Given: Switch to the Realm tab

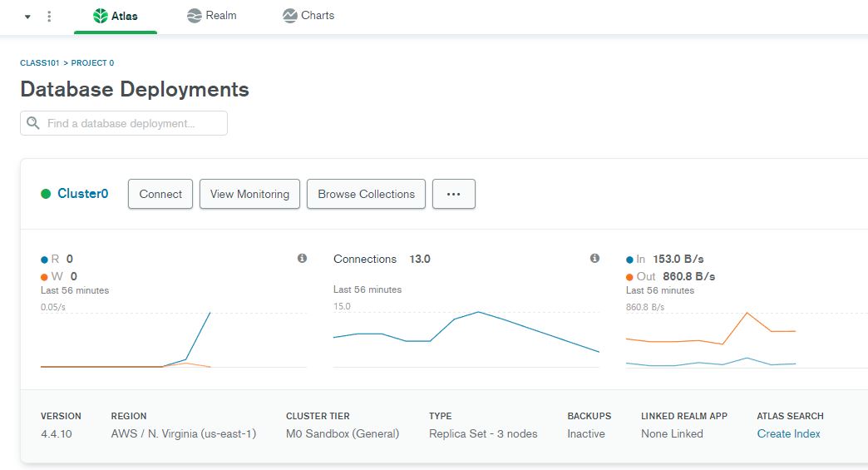Looking at the screenshot, I should tap(212, 16).
